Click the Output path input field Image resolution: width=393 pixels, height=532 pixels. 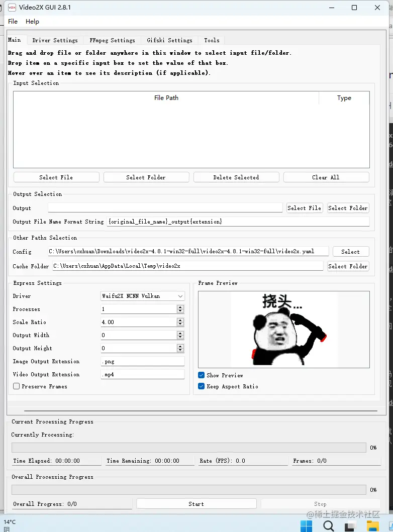[x=165, y=207]
